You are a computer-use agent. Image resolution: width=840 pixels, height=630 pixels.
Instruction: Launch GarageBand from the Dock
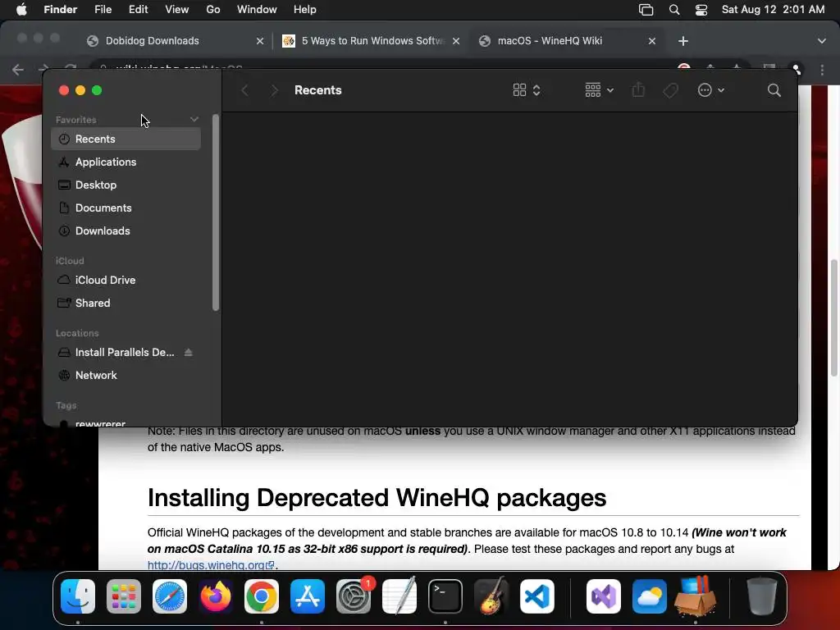491,596
